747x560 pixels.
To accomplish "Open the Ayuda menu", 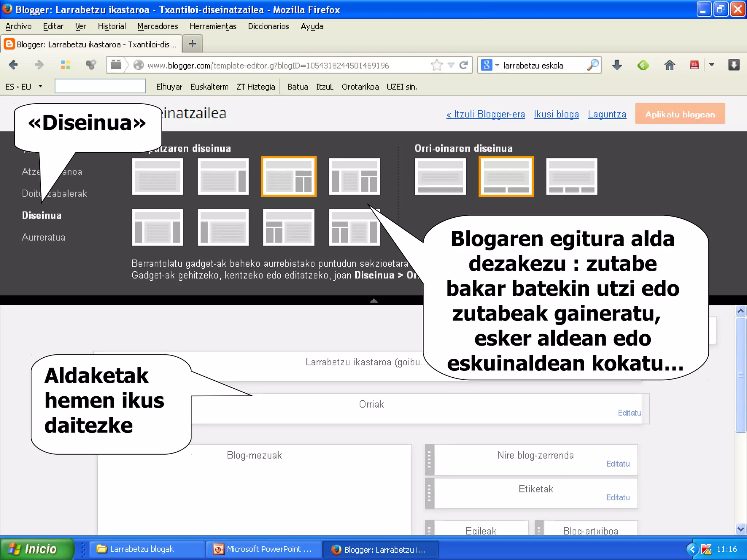I will (312, 26).
